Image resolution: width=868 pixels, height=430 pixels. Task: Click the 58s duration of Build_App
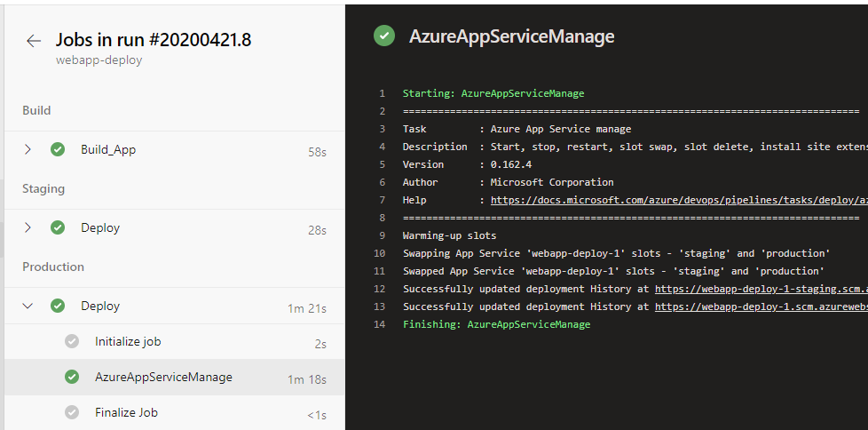point(317,152)
